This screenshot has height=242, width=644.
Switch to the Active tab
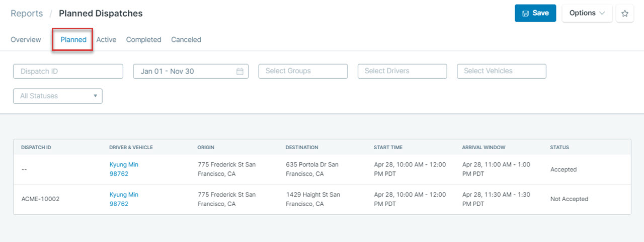pyautogui.click(x=106, y=40)
